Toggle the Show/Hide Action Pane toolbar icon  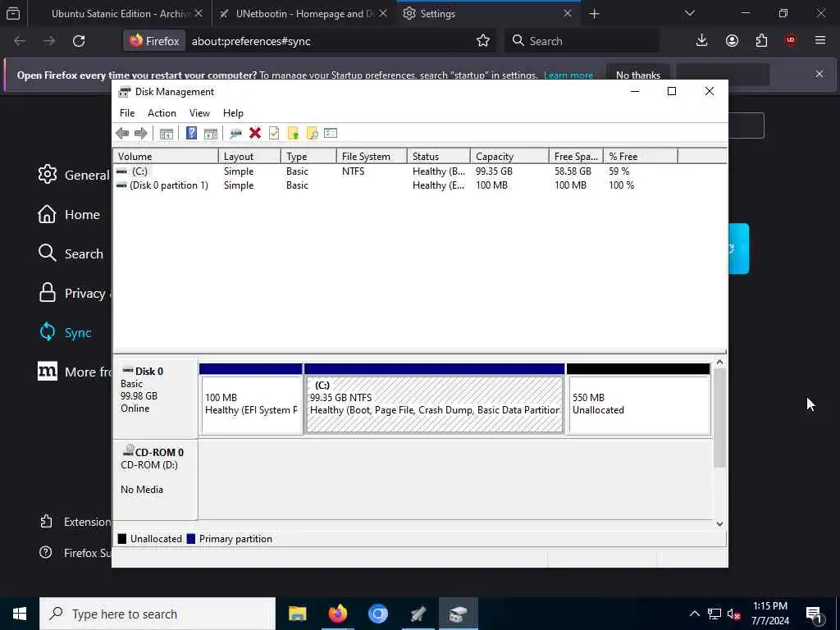click(x=211, y=134)
